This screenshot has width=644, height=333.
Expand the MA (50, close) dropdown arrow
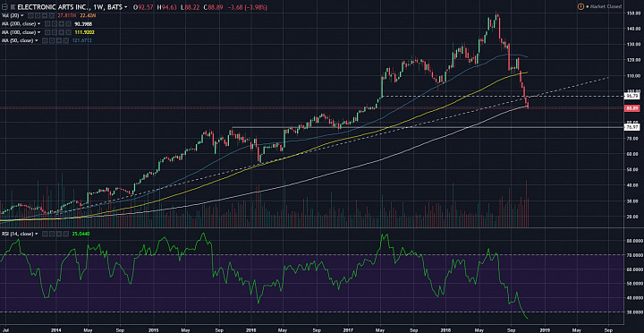[37, 40]
